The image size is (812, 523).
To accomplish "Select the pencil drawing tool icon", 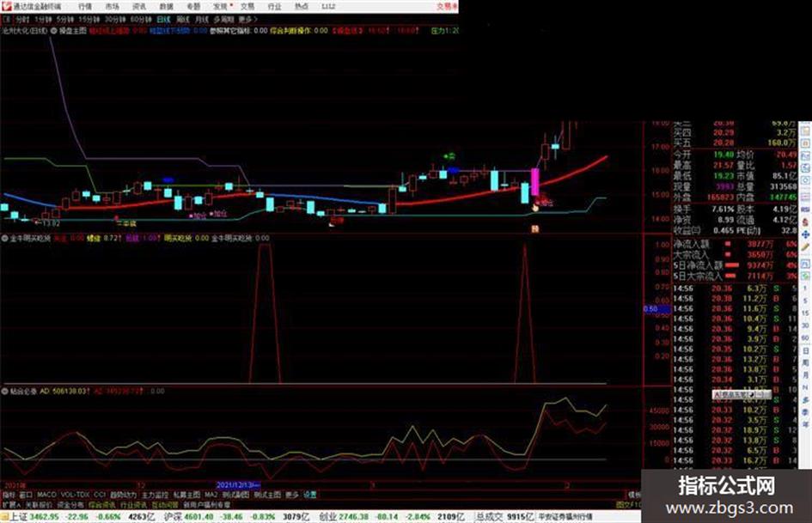I will pyautogui.click(x=805, y=248).
